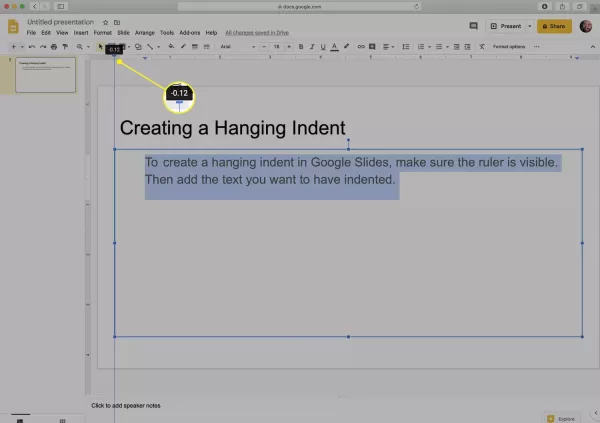
Task: Star the Untitled presentation
Action: pyautogui.click(x=106, y=23)
